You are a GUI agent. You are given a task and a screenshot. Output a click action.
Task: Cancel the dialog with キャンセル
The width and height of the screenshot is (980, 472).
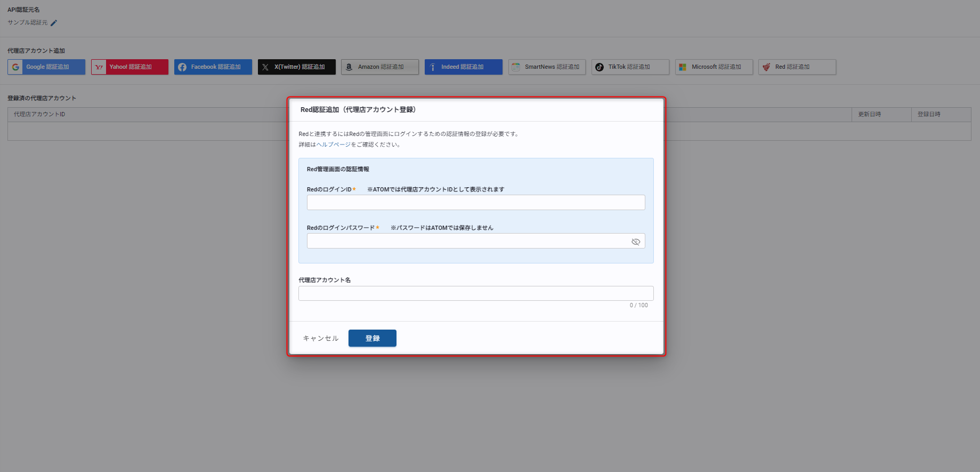pyautogui.click(x=321, y=338)
